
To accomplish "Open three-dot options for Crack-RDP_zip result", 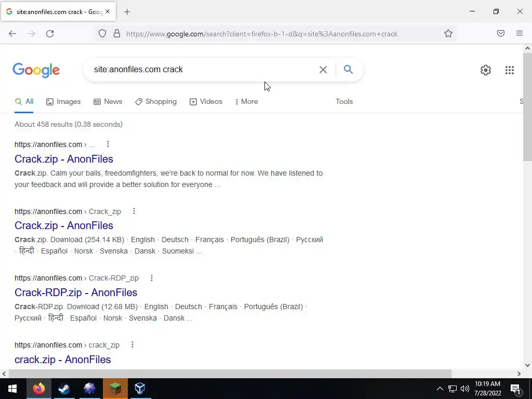I will [x=152, y=278].
